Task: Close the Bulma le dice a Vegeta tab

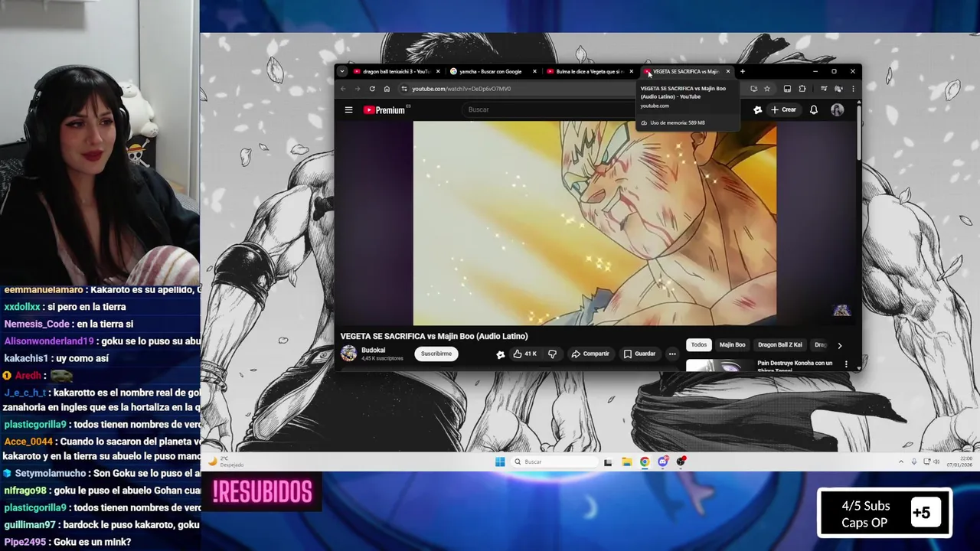Action: pyautogui.click(x=631, y=71)
